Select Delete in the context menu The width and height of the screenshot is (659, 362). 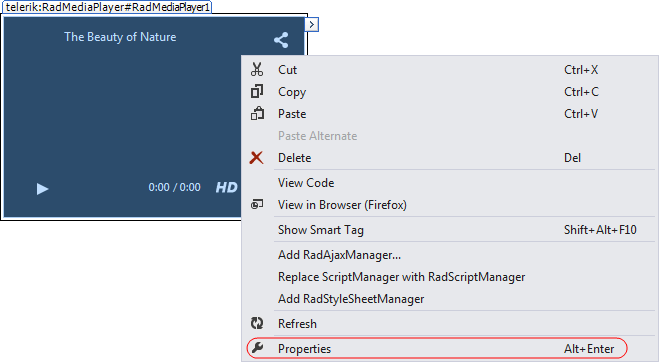click(450, 158)
